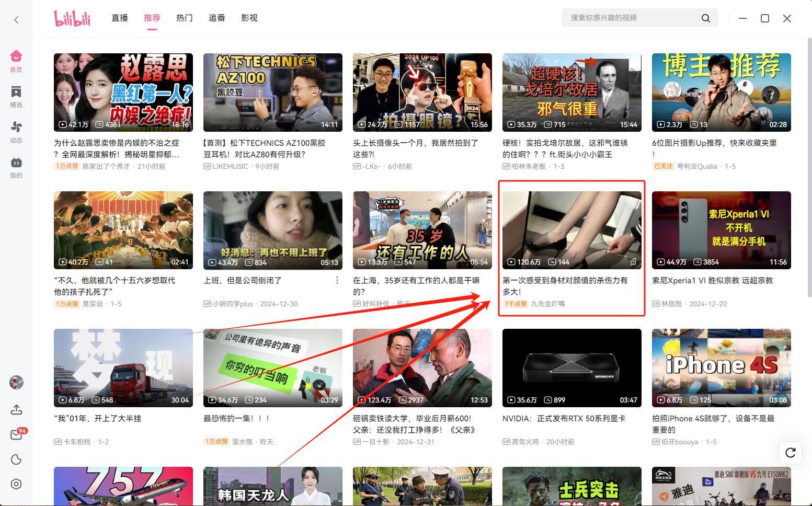The width and height of the screenshot is (812, 506).
Task: Click the refresh recommendations button
Action: click(791, 452)
